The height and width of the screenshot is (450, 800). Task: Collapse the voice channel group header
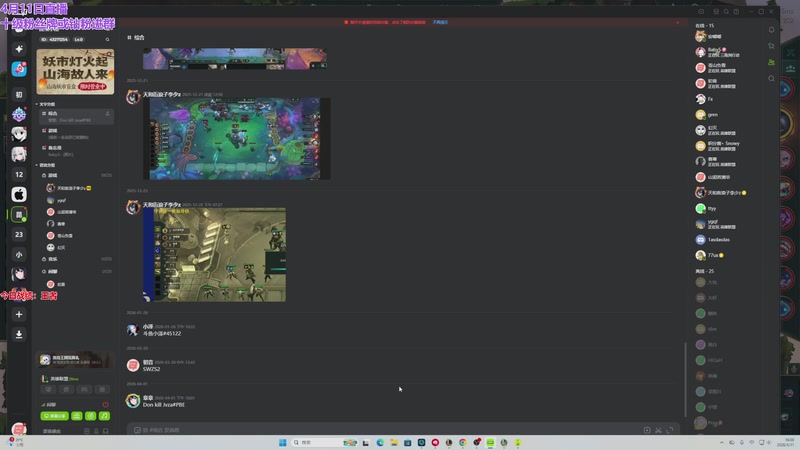tap(46, 165)
